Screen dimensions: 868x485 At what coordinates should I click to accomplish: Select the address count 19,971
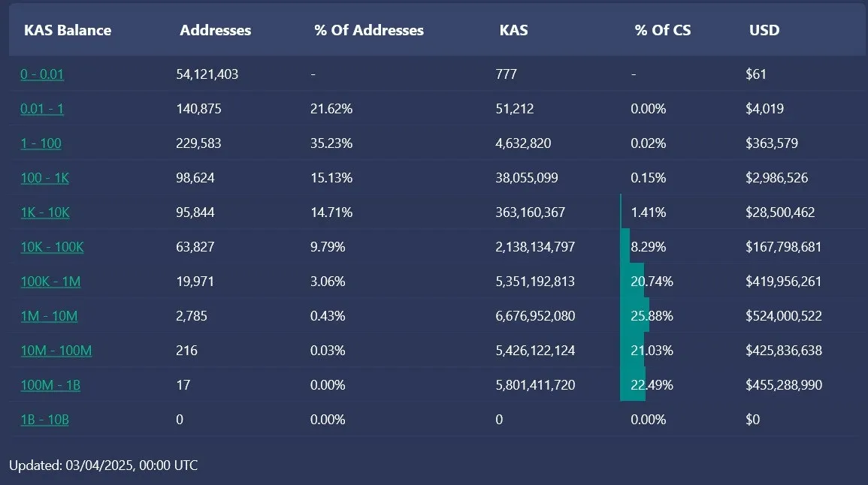pyautogui.click(x=195, y=282)
